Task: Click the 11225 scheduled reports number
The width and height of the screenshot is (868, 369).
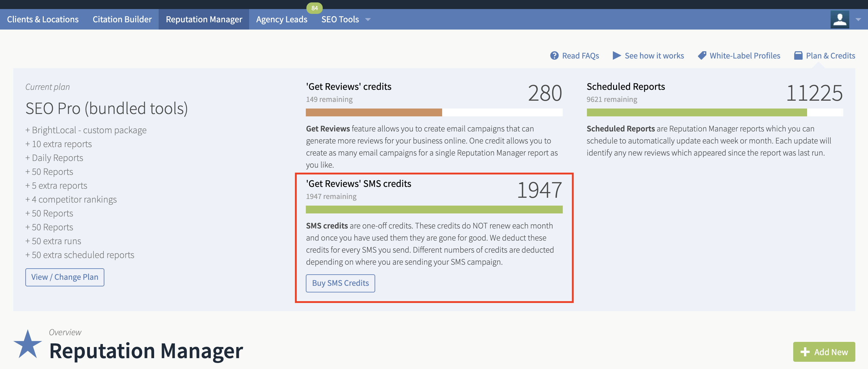Action: click(814, 93)
